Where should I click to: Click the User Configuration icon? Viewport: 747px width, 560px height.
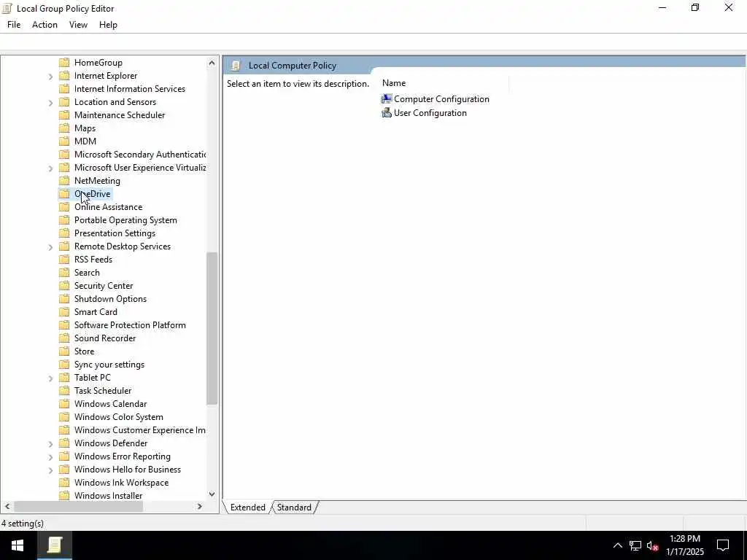(x=387, y=113)
